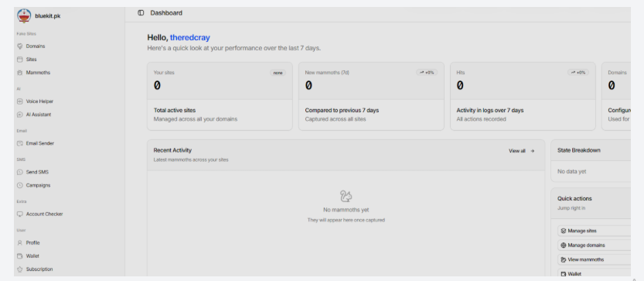Click the theredcray username link
The width and height of the screenshot is (644, 281).
189,37
